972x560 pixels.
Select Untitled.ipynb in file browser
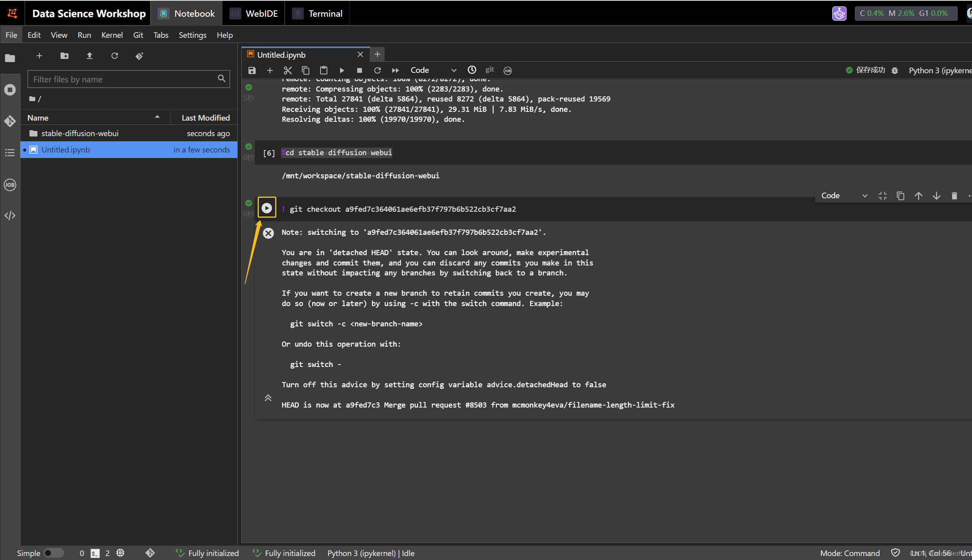(129, 150)
